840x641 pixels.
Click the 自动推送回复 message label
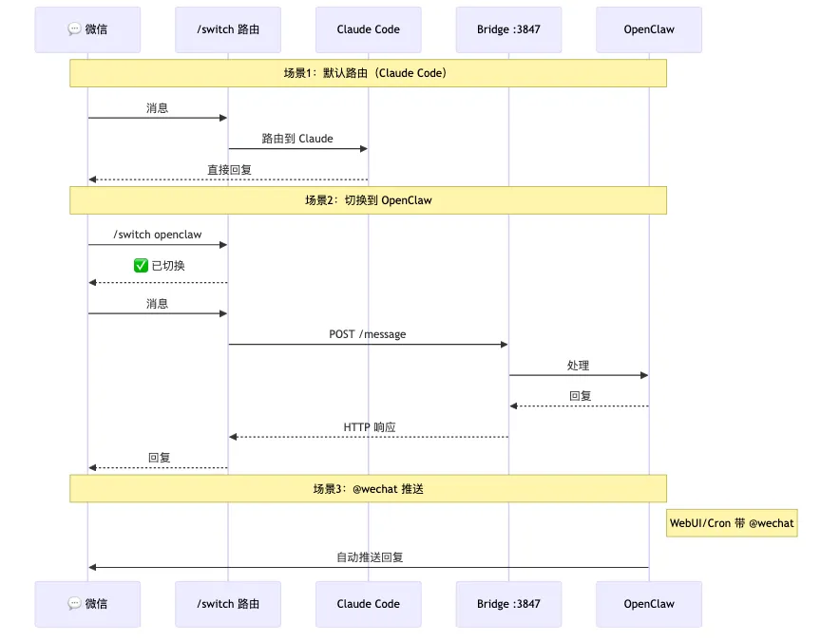tap(370, 557)
